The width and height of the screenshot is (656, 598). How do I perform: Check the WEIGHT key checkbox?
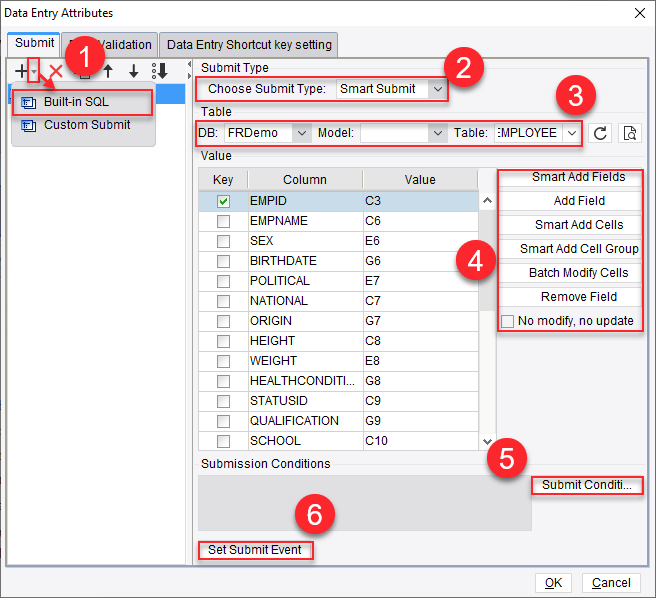(223, 361)
